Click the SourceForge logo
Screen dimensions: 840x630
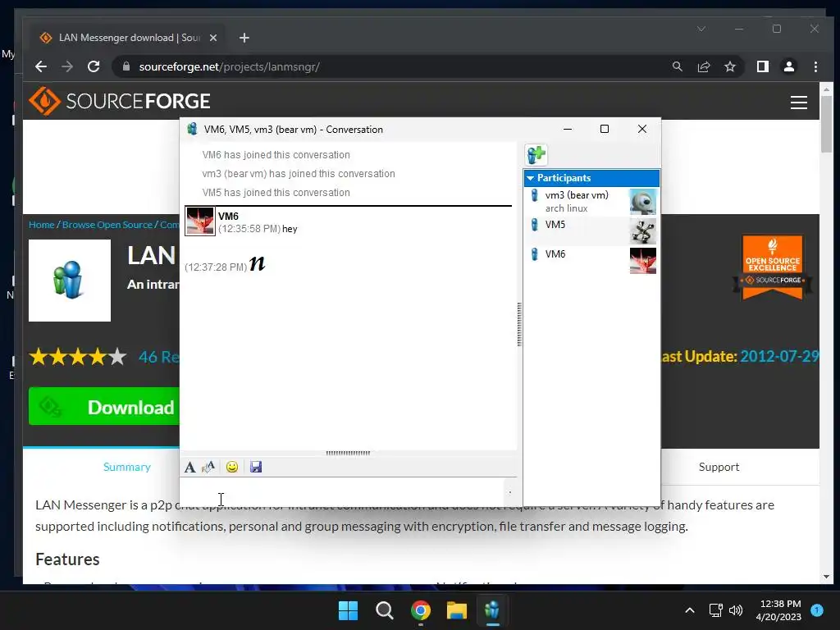coord(120,101)
